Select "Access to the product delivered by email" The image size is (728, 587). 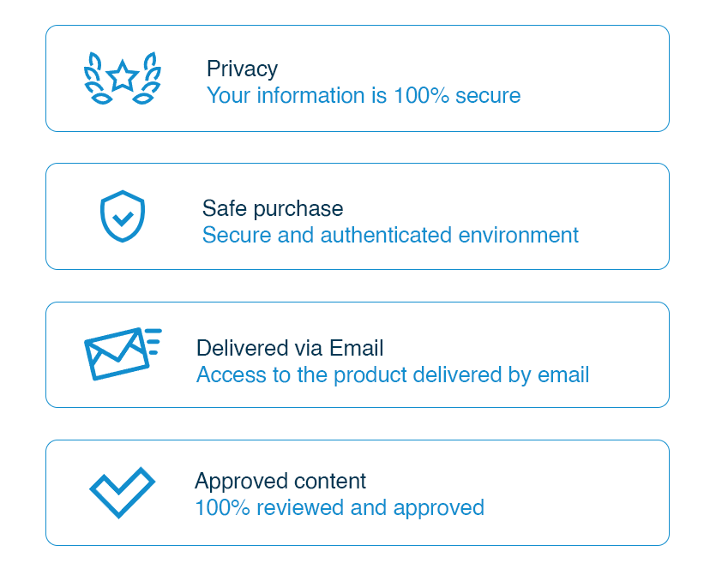[x=393, y=375]
